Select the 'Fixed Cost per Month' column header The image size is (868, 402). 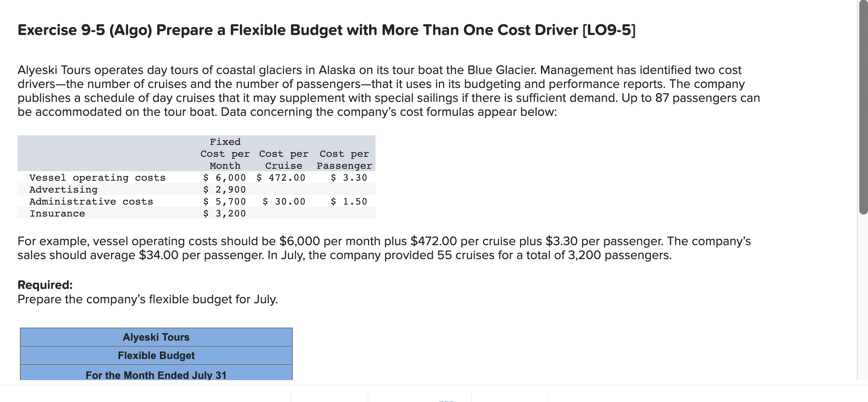click(225, 154)
